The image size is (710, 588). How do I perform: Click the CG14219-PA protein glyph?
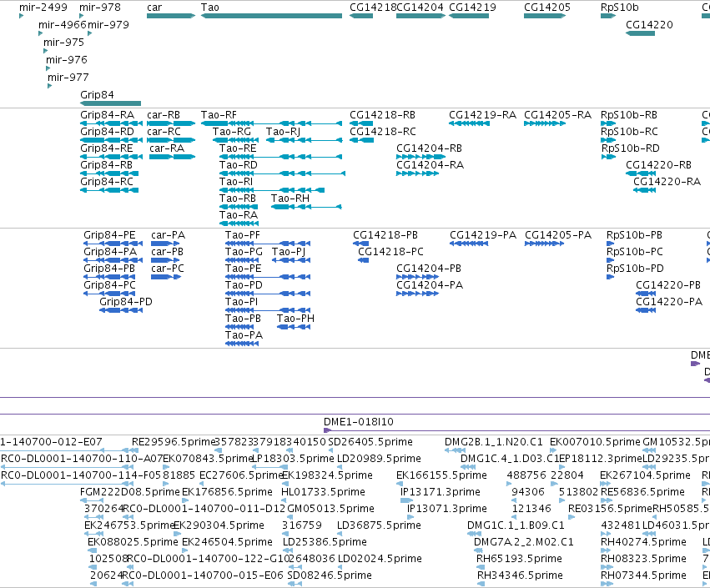coord(469,244)
